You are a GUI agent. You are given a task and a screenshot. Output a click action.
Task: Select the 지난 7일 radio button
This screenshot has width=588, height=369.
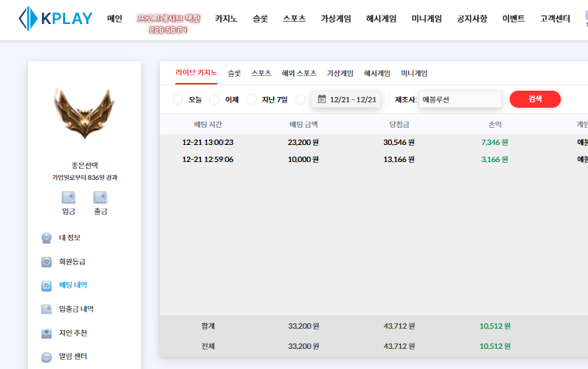coord(251,99)
